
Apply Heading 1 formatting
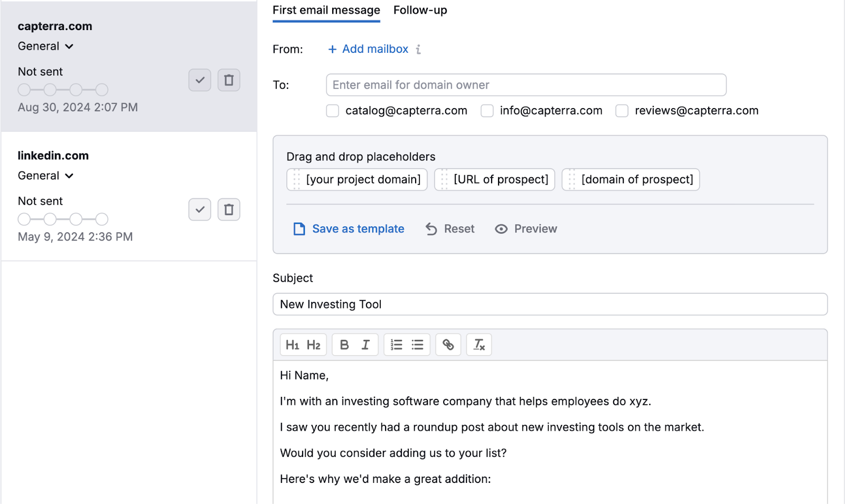point(292,345)
